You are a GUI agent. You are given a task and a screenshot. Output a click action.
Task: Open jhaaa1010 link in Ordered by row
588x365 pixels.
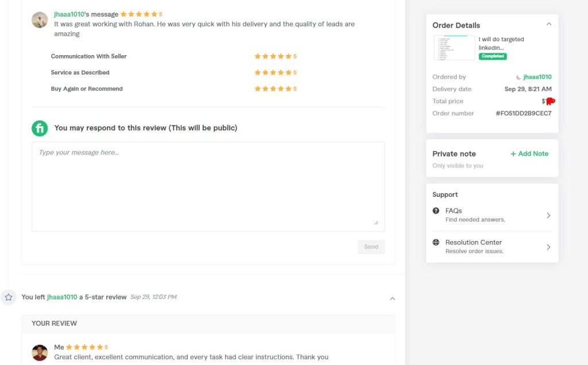pos(537,77)
